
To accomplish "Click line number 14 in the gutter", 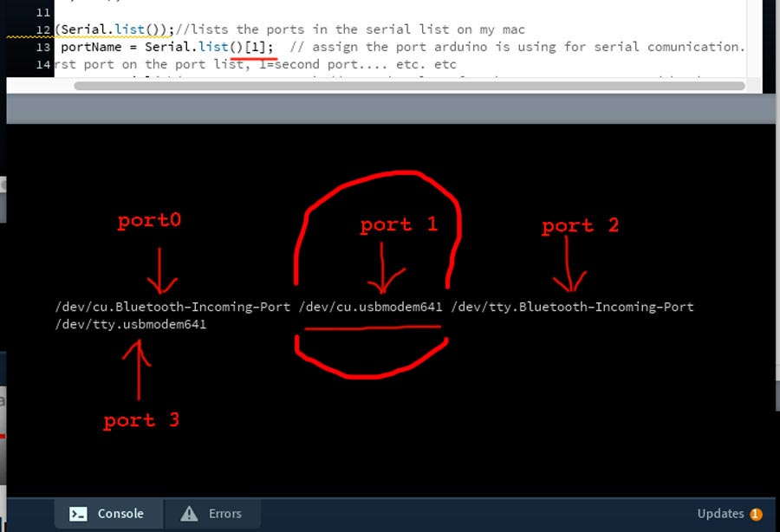I will (x=43, y=64).
